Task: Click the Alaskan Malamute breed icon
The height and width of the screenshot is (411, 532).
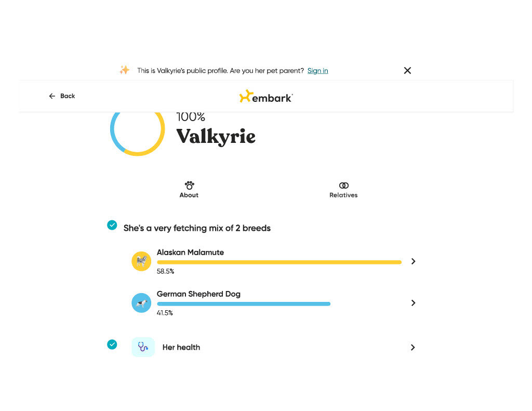Action: click(141, 261)
